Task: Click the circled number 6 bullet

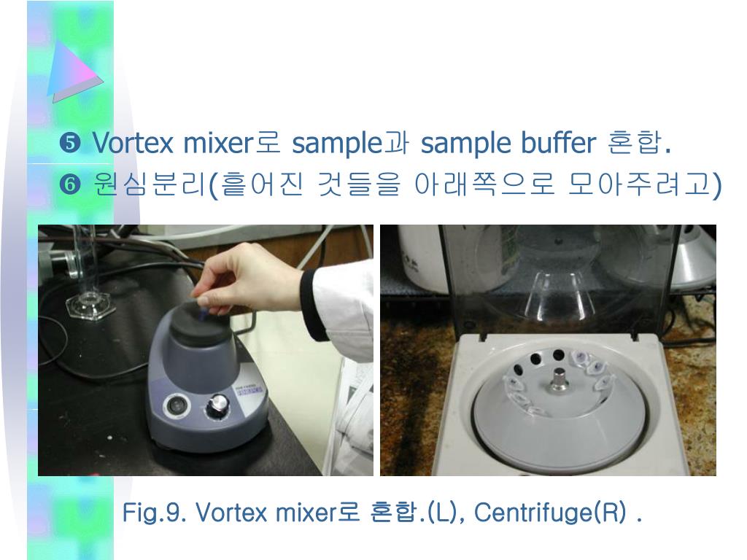Action: 70,184
